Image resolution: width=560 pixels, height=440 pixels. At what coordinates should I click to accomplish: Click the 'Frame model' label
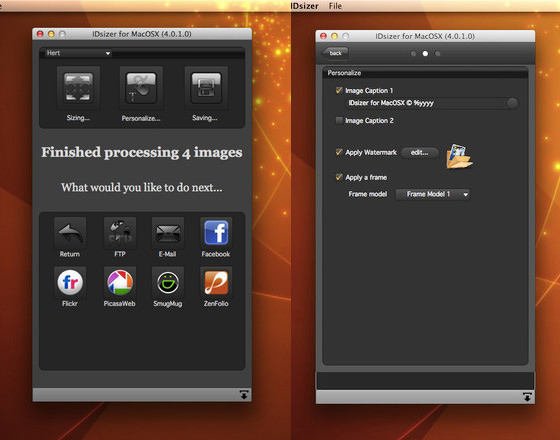pos(368,194)
